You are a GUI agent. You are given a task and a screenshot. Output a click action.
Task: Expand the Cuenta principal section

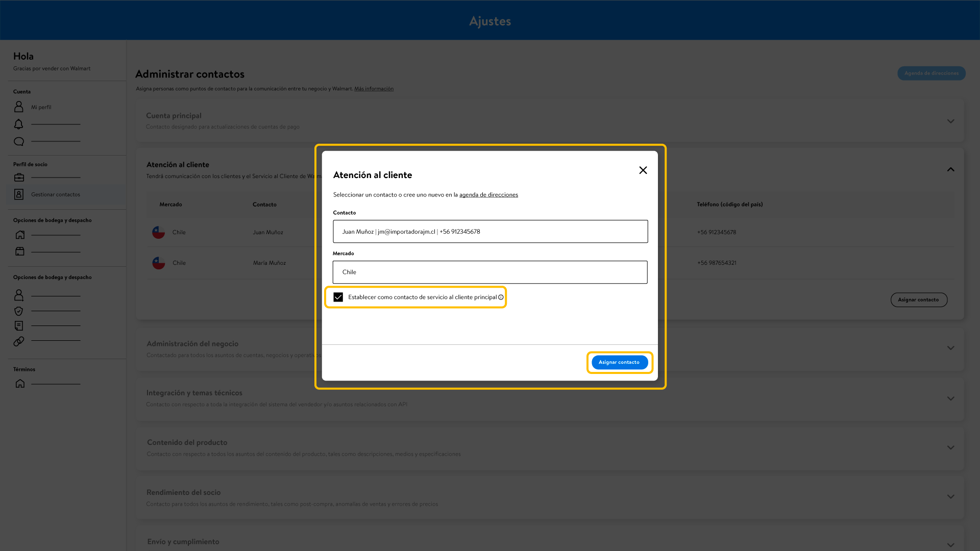950,121
